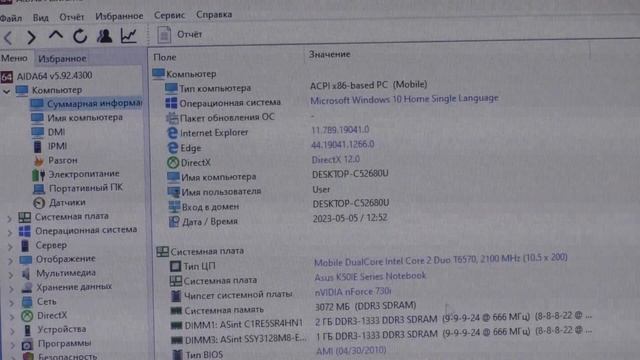Open the graph chart toolbar icon
The width and height of the screenshot is (640, 360).
129,36
